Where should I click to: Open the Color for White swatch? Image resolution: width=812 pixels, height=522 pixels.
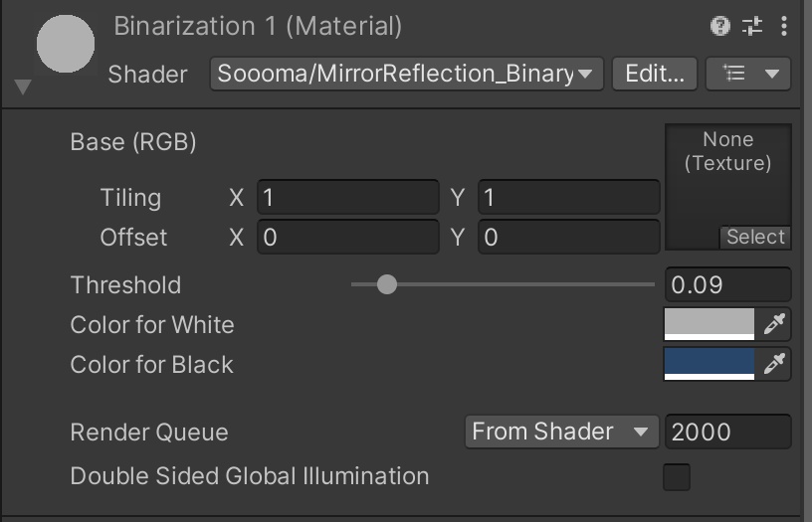tap(710, 324)
